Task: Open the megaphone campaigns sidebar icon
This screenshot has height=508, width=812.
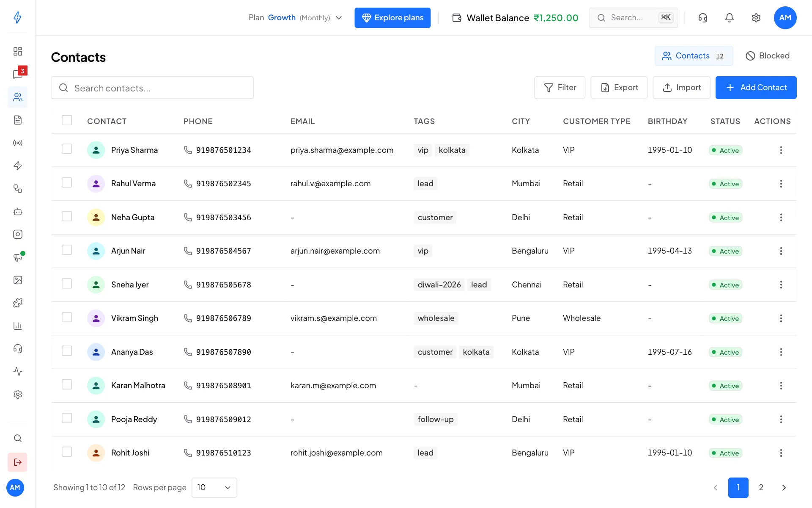Action: click(x=17, y=257)
